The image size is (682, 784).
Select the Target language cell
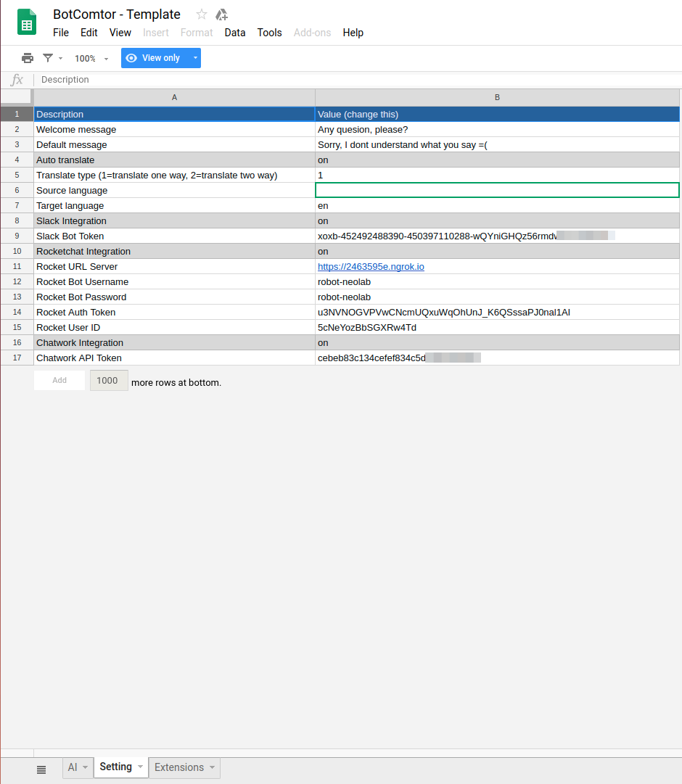point(174,205)
